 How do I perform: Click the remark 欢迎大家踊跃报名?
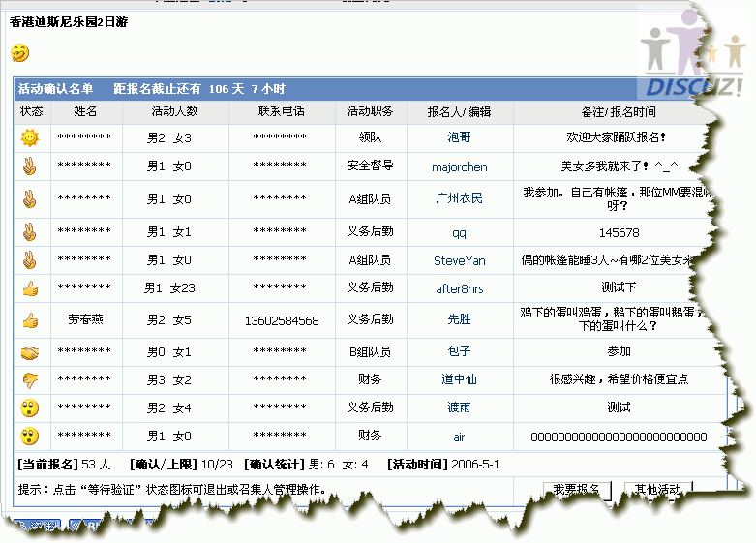point(617,137)
